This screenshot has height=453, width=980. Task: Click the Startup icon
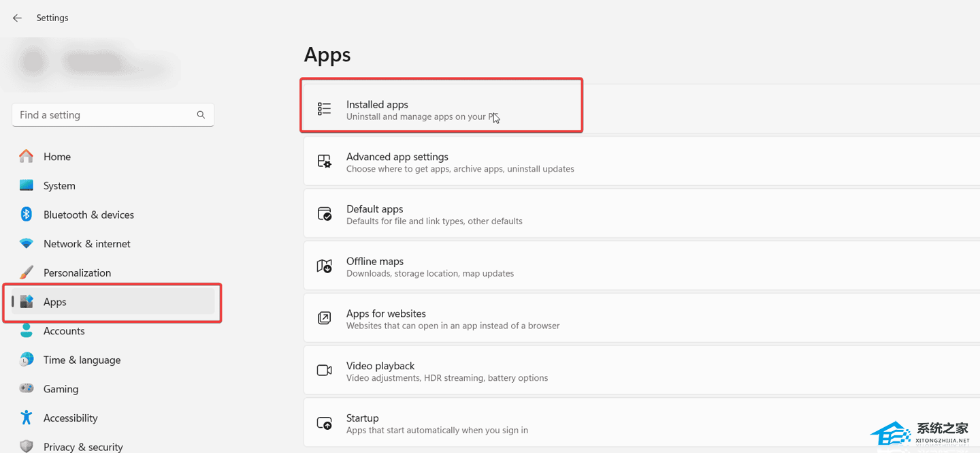tap(325, 423)
